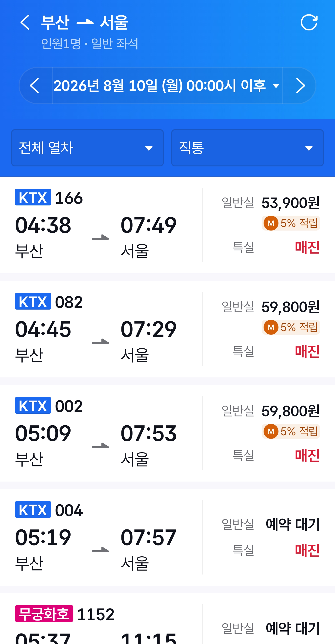335x644 pixels.
Task: Tap 예약 대기 for 무궁화호 1152
Action: [292, 628]
